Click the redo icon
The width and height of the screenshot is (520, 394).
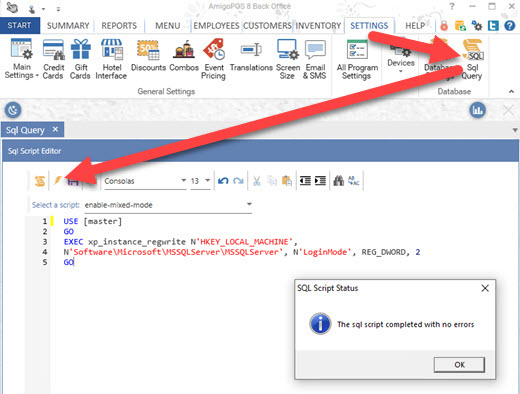[x=238, y=181]
